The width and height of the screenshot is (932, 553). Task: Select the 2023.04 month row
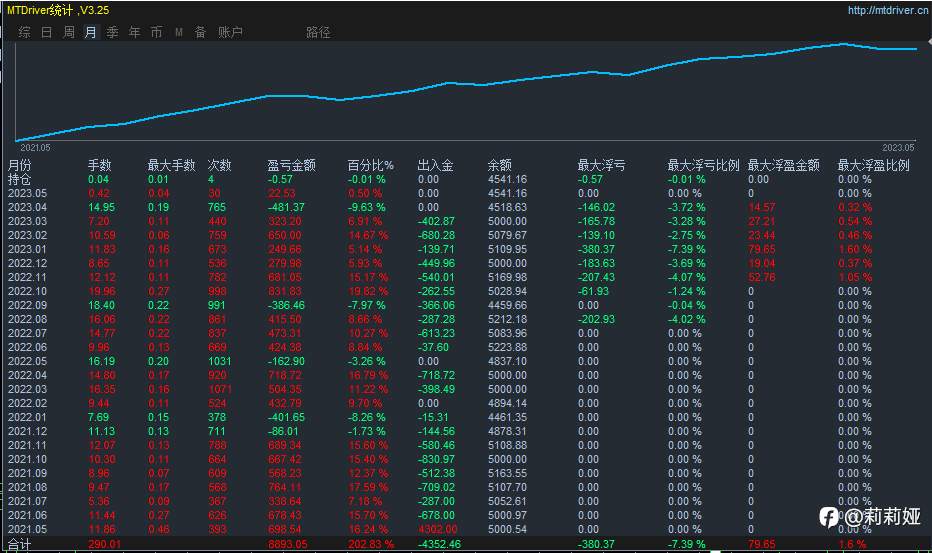point(466,207)
